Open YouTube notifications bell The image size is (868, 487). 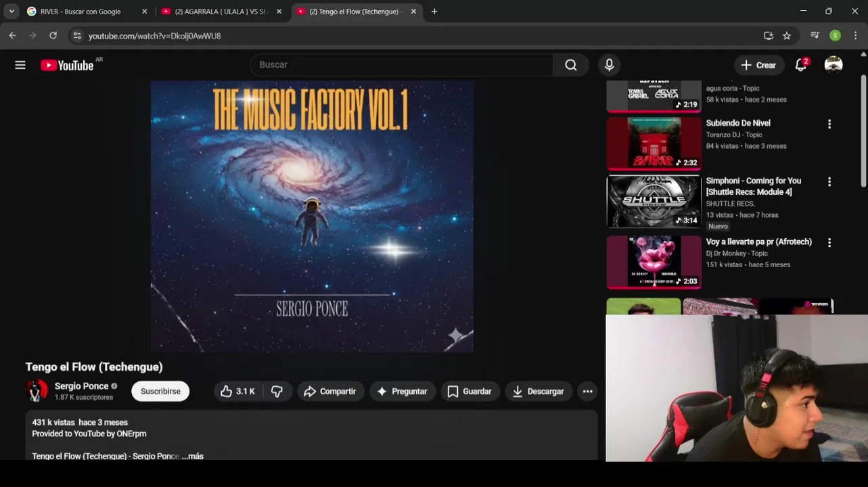pyautogui.click(x=801, y=65)
